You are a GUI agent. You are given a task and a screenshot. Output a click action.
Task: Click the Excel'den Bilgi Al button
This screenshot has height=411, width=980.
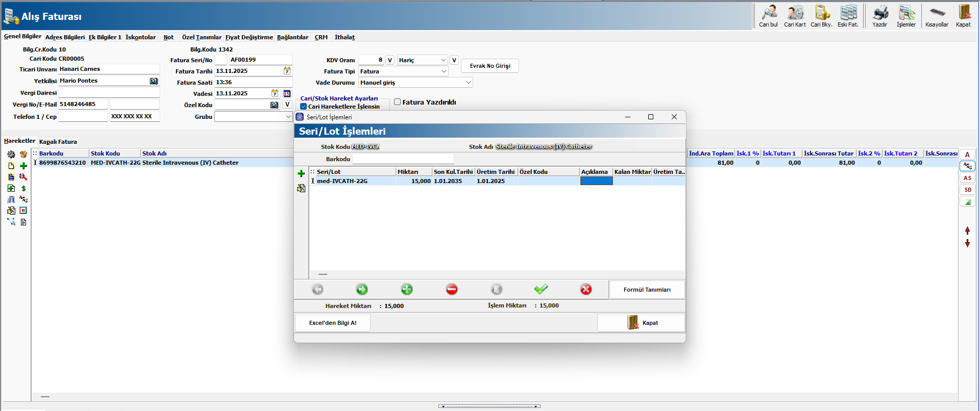(333, 323)
